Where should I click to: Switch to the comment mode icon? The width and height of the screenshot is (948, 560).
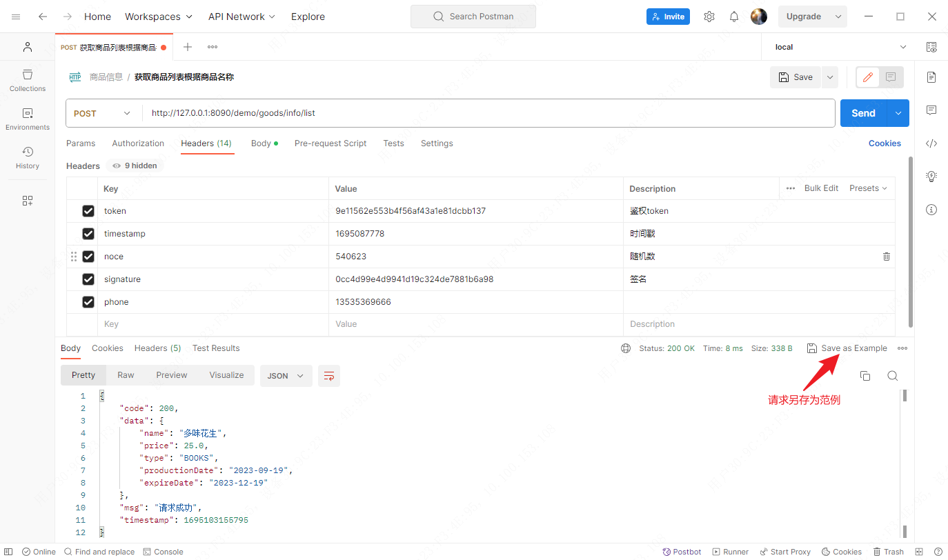[891, 77]
